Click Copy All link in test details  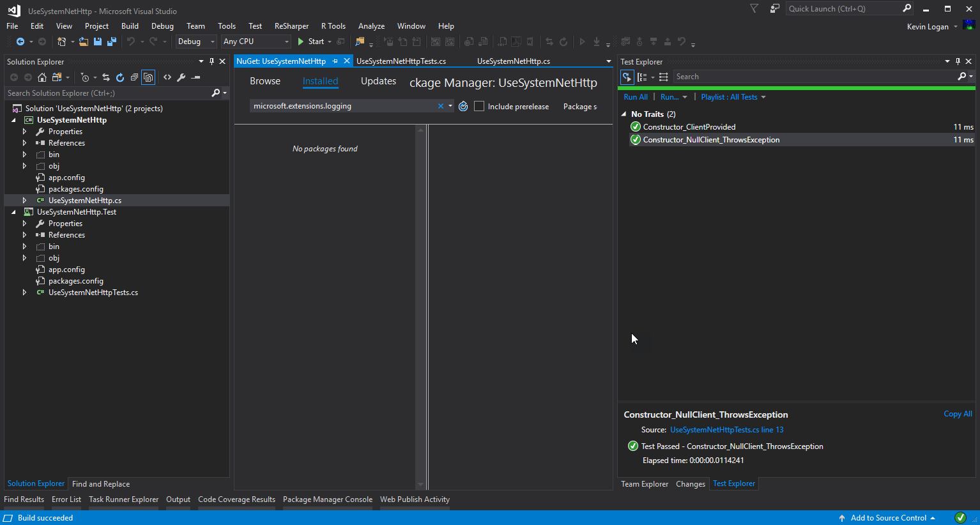click(958, 414)
